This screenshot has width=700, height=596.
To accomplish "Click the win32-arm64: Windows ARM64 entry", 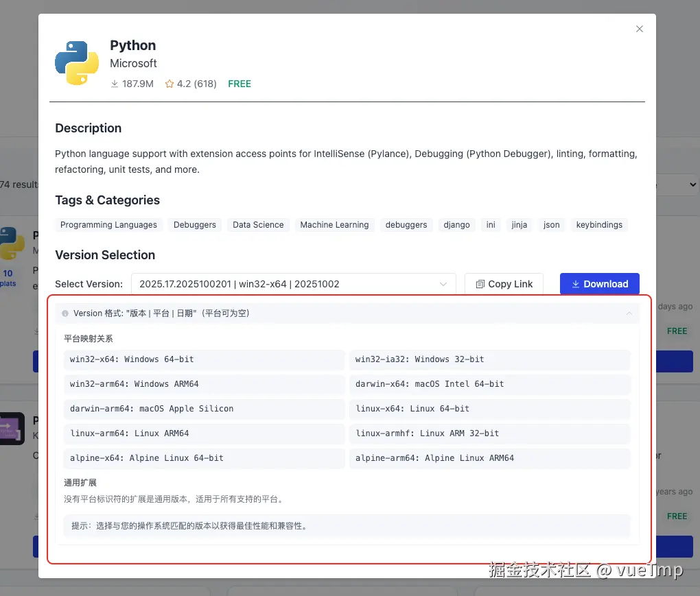I will 204,384.
